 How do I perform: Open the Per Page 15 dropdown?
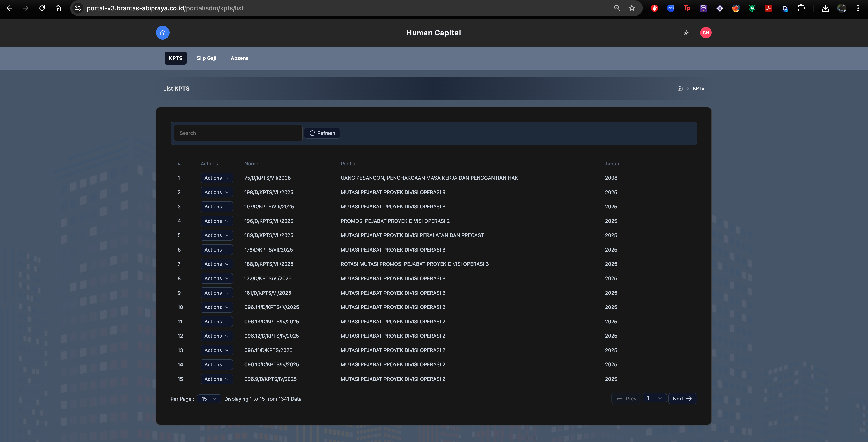point(209,399)
